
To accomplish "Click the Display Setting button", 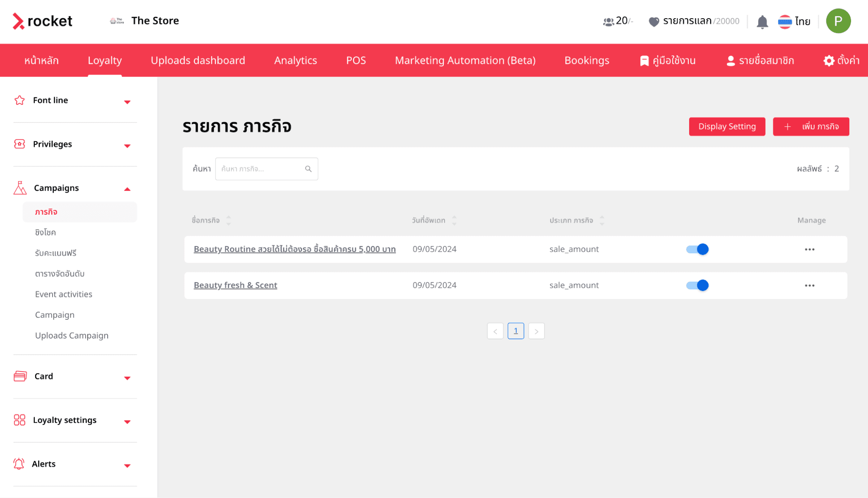I will 726,126.
